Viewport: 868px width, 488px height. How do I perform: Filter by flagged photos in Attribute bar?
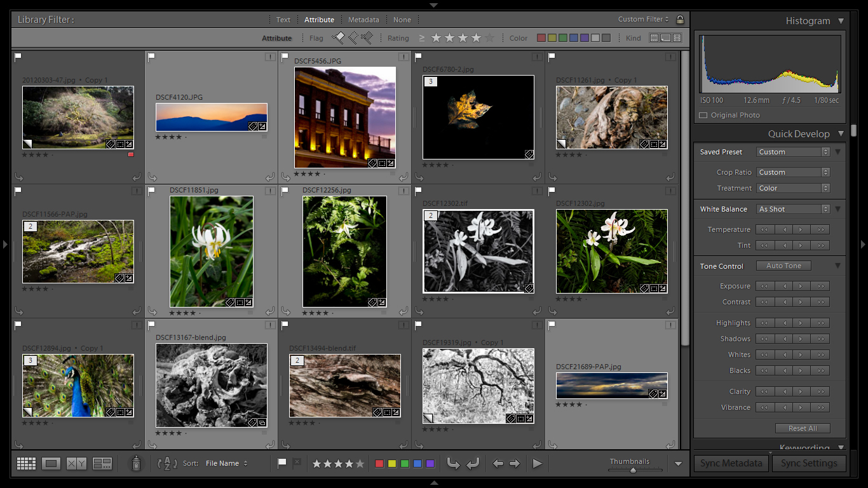338,38
